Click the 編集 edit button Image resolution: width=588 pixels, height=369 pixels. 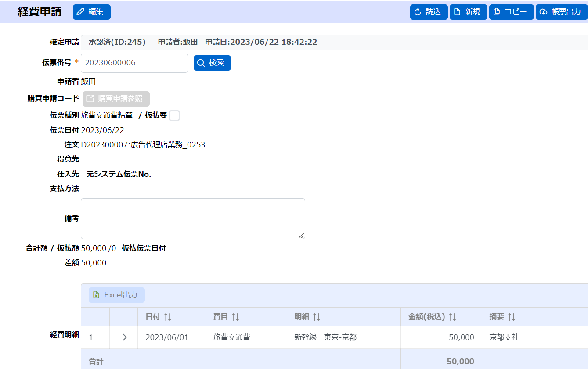point(92,12)
